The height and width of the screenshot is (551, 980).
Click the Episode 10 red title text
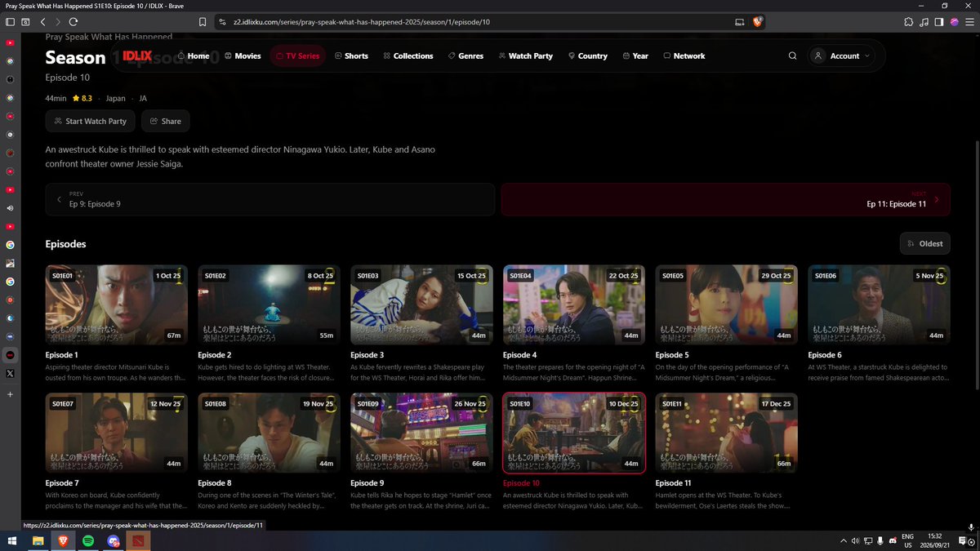pos(521,483)
